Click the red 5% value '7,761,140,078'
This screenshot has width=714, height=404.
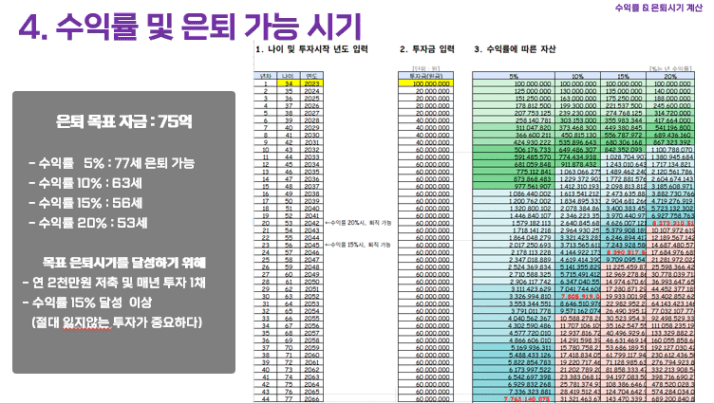click(x=514, y=399)
